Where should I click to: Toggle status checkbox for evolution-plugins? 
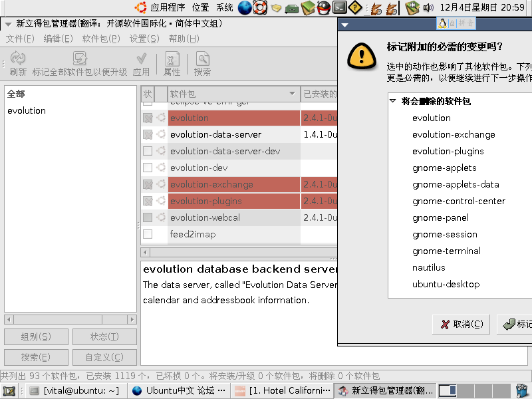pyautogui.click(x=148, y=201)
